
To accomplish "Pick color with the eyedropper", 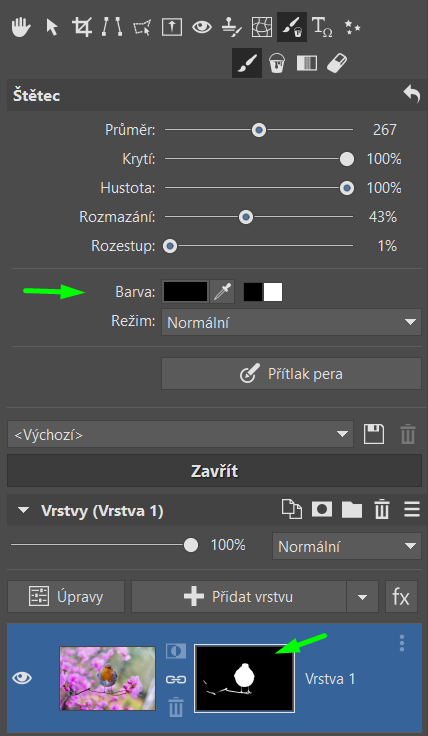I will point(222,292).
